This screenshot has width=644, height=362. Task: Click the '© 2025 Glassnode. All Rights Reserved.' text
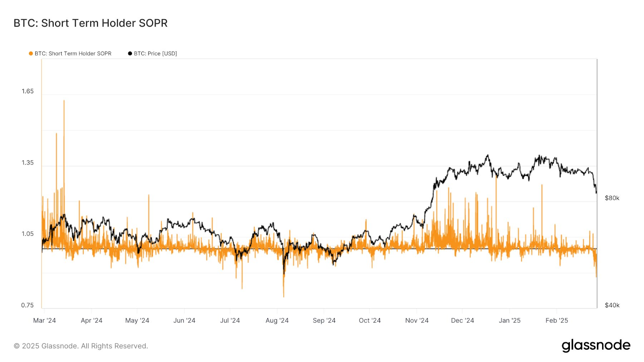click(x=81, y=346)
